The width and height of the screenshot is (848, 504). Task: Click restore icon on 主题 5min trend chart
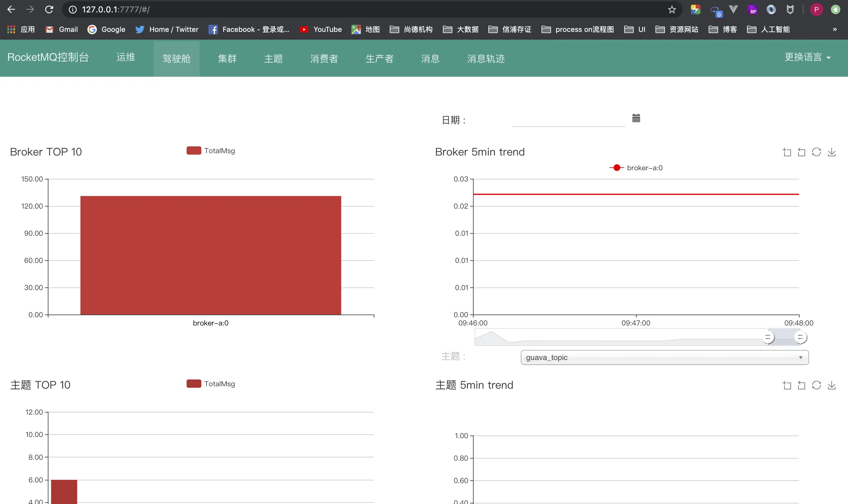coord(816,385)
